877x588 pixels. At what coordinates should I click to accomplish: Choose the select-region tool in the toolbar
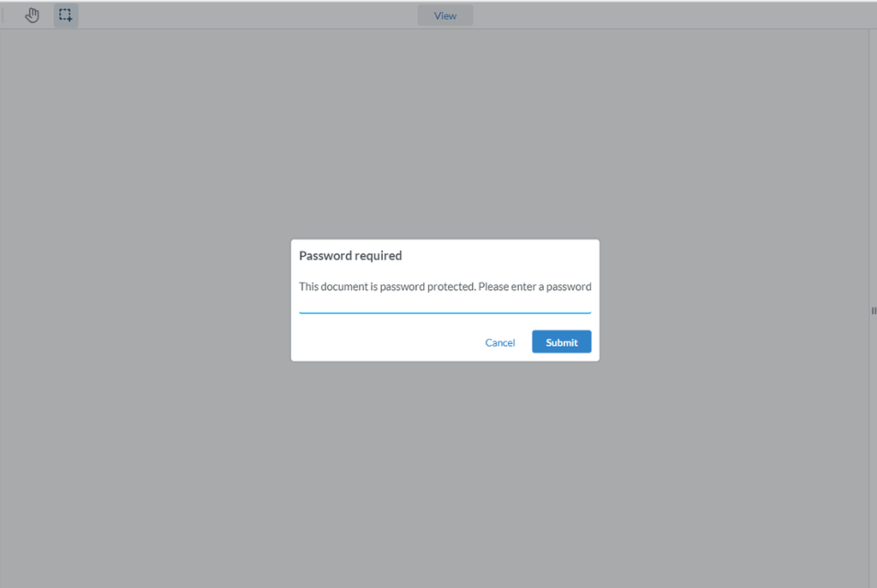(65, 15)
